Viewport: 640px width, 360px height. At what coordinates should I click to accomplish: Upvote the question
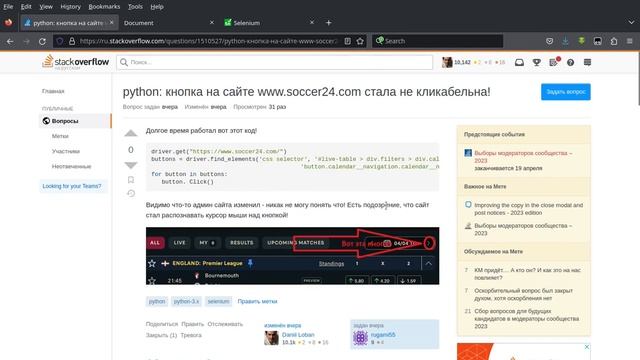coord(131,133)
